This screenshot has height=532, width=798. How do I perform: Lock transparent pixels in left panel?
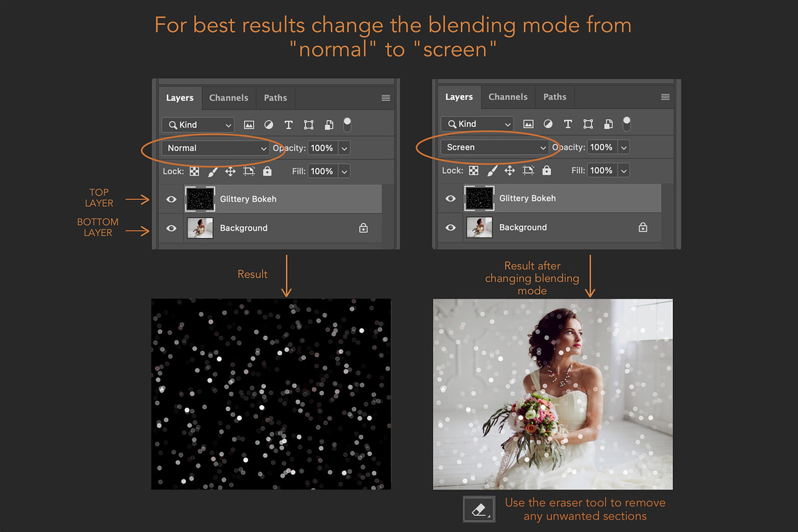194,172
